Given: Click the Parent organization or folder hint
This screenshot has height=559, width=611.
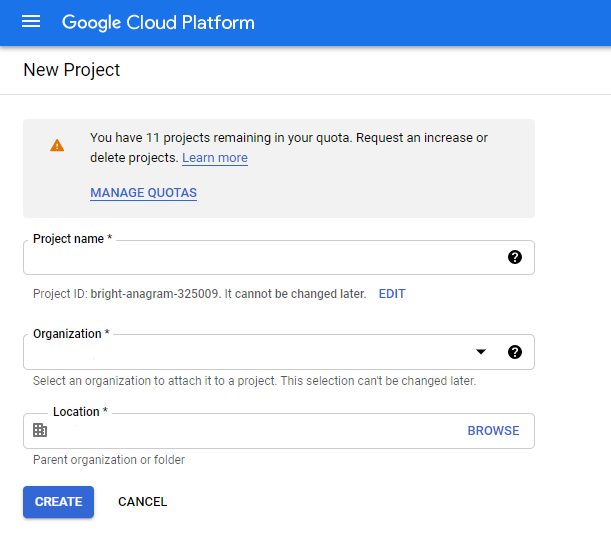Looking at the screenshot, I should (x=109, y=460).
